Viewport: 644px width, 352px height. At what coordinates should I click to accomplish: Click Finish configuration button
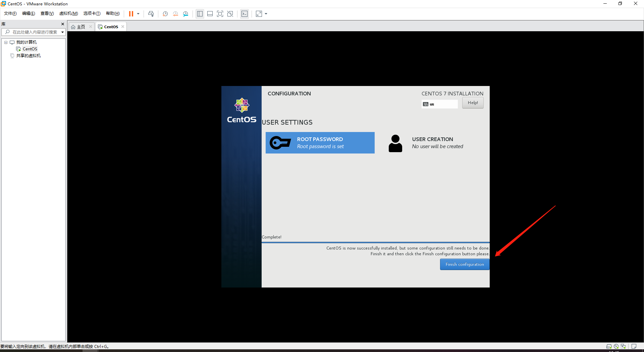point(465,264)
